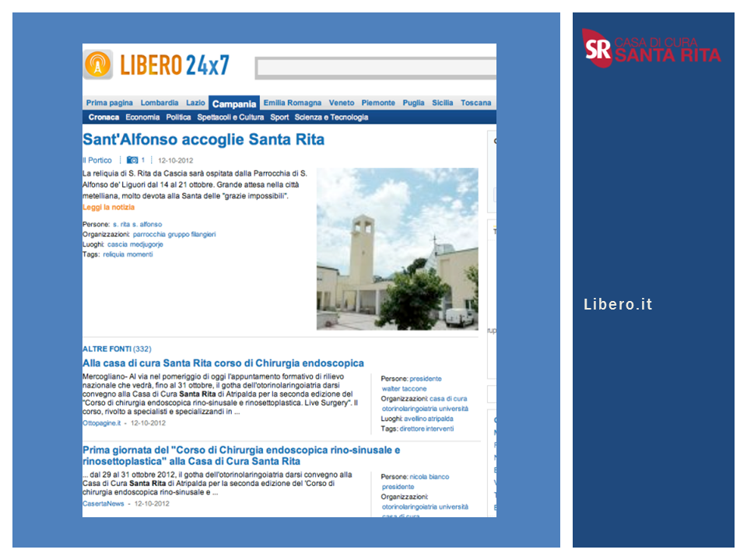Open the Il Portico source link

tap(97, 160)
